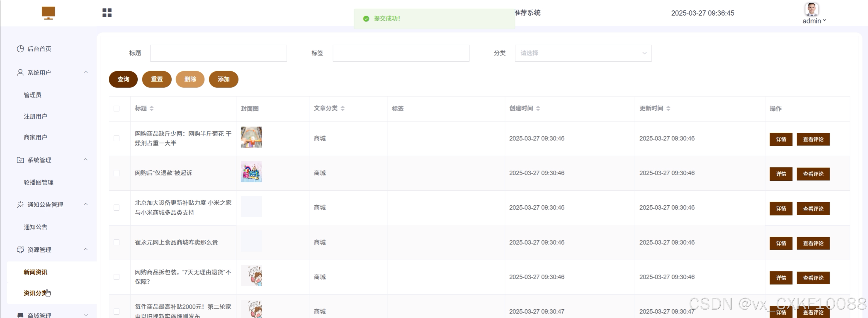Open 轮播图管理 sidebar item
Screen dimensions: 868x318
point(38,182)
